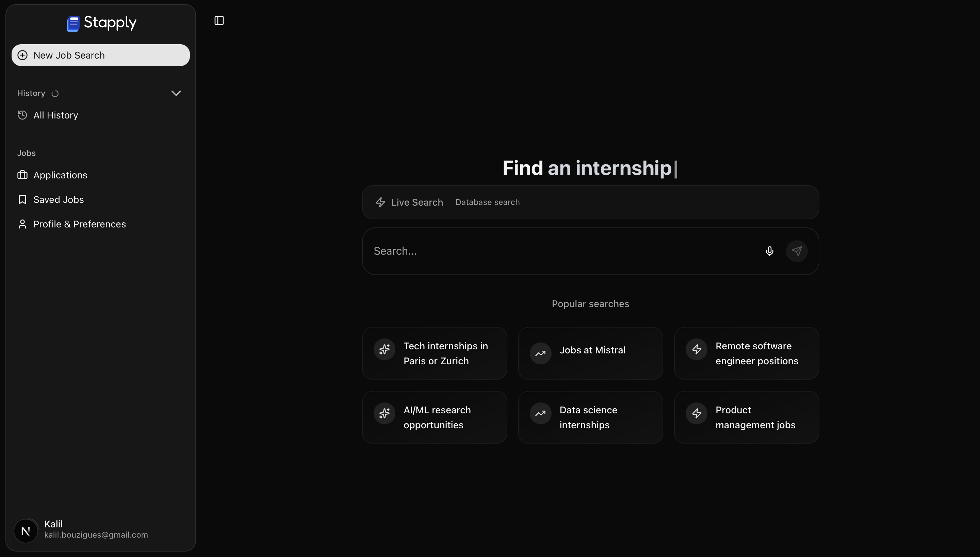
Task: Collapse the History section chevron
Action: [176, 93]
